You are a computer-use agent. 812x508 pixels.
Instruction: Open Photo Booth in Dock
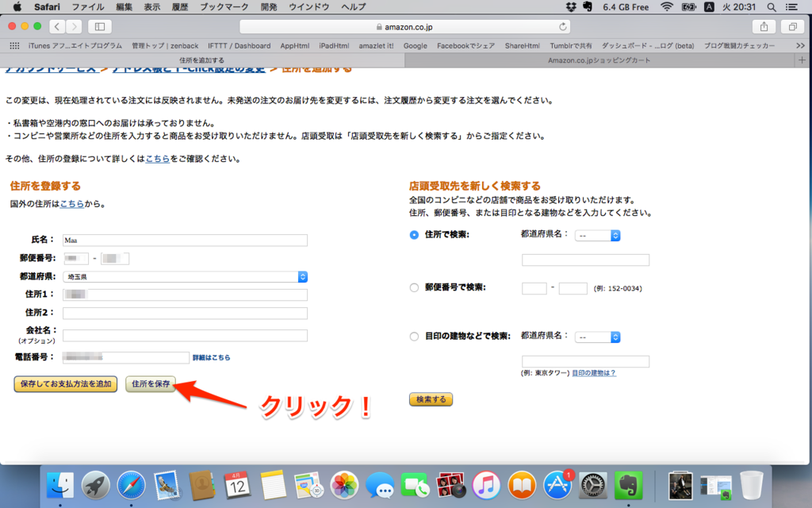coord(450,486)
